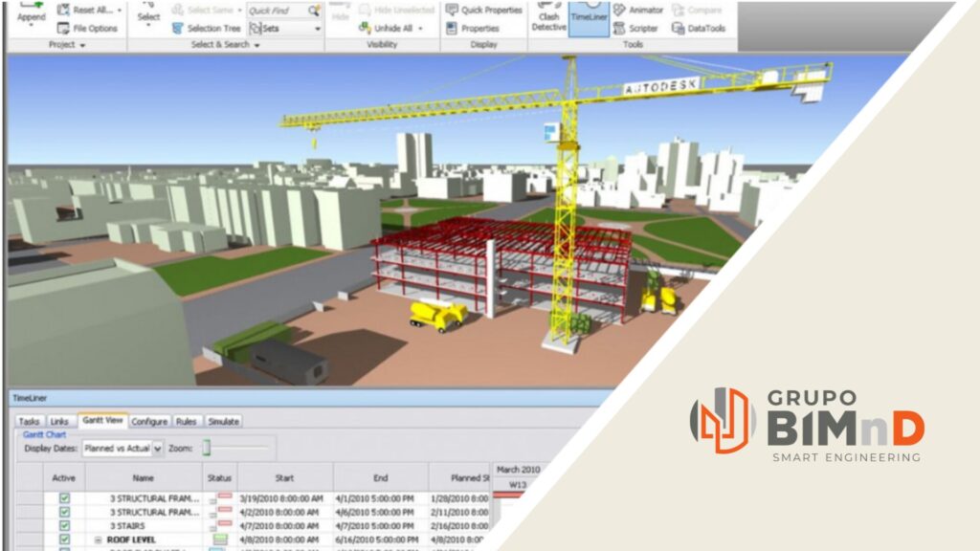This screenshot has height=551, width=980.
Task: Click into the Quick Find search field
Action: pos(278,11)
